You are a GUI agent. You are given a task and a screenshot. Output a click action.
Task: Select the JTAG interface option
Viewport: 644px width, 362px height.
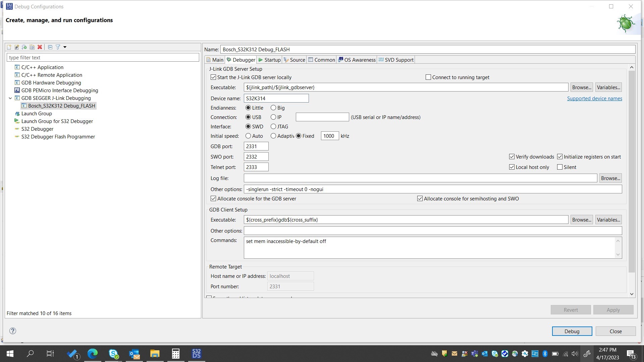pos(273,126)
